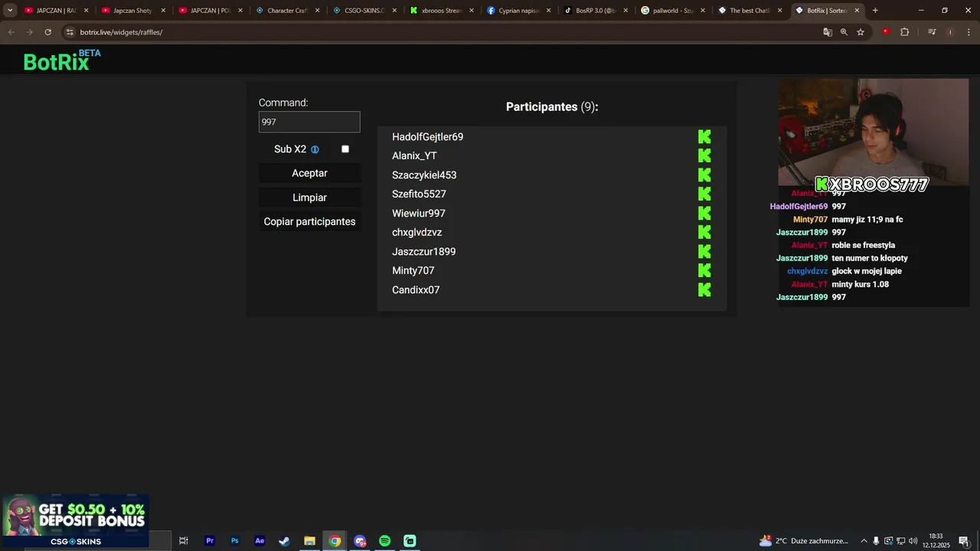The height and width of the screenshot is (551, 980).
Task: Focus the Command input field
Action: click(309, 122)
